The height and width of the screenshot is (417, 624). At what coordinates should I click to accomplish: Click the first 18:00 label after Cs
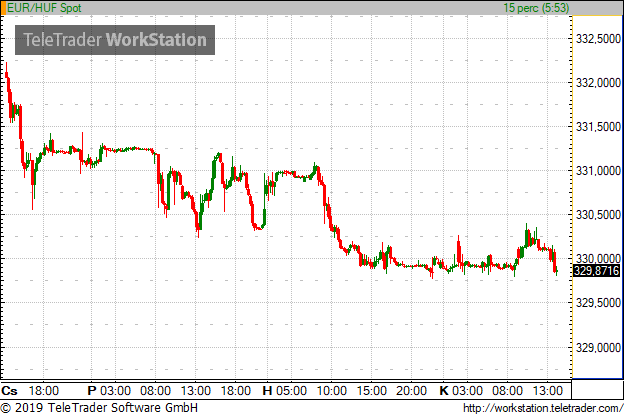point(44,391)
